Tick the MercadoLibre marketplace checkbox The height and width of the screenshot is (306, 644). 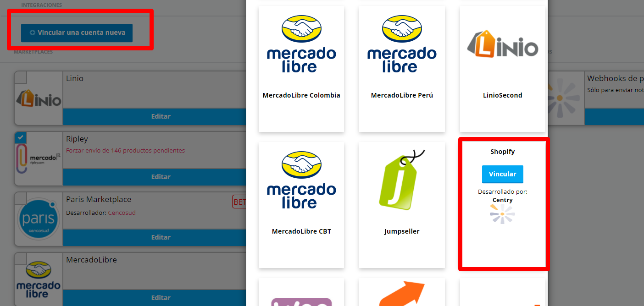[x=21, y=259]
